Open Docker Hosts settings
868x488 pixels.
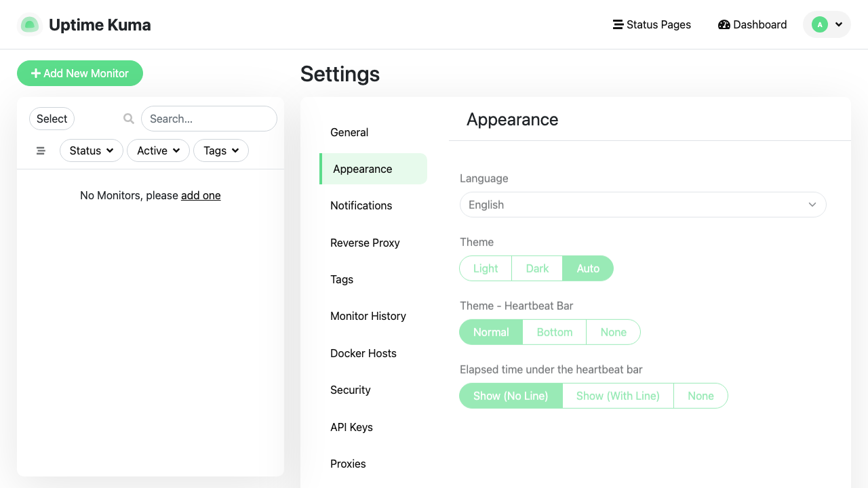(x=374, y=353)
